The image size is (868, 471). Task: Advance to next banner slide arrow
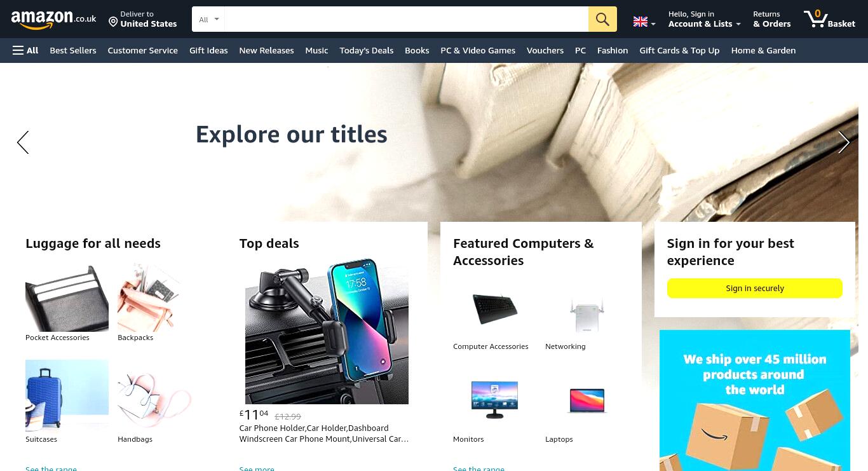click(844, 142)
